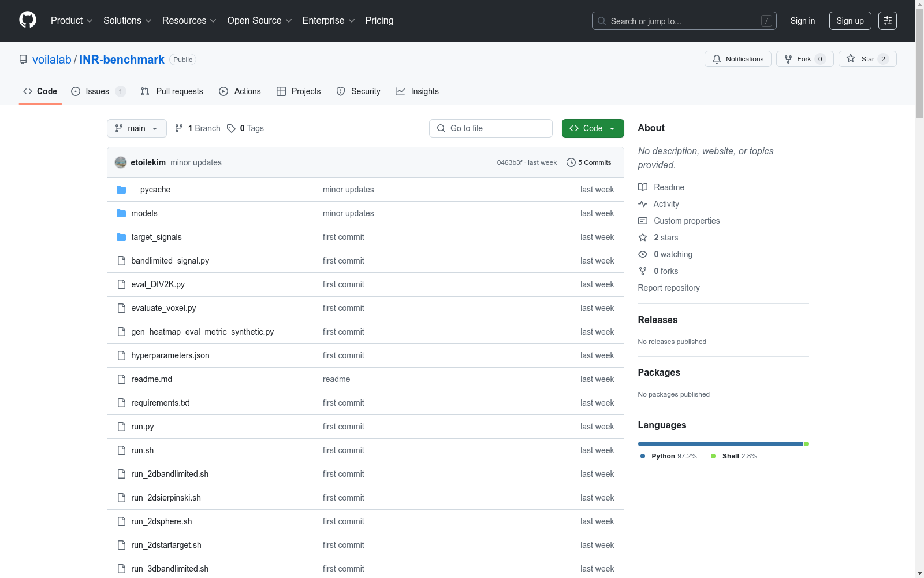The width and height of the screenshot is (924, 578).
Task: Open the 5 Commits history
Action: [x=588, y=162]
